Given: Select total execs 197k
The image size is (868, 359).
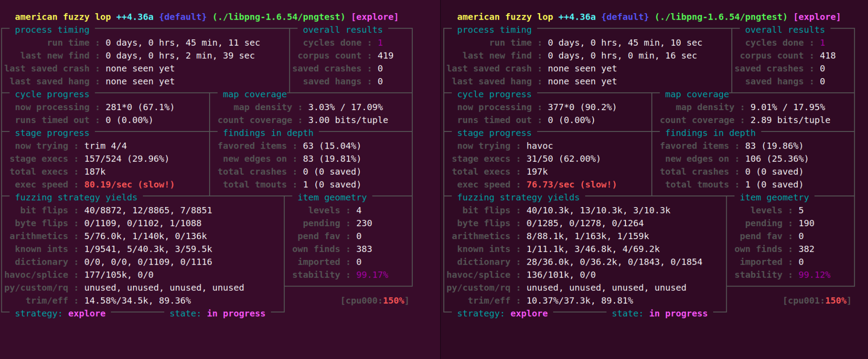Looking at the screenshot, I should [x=537, y=172].
